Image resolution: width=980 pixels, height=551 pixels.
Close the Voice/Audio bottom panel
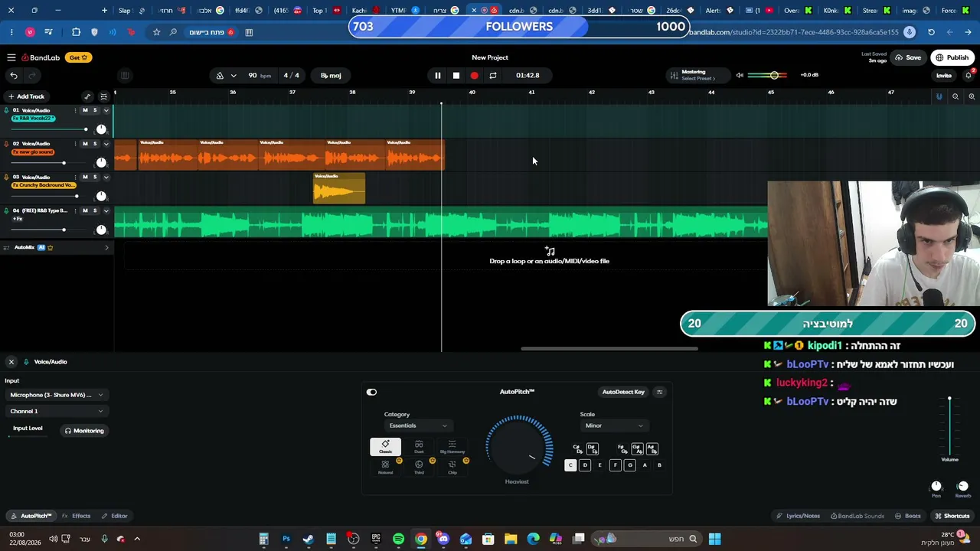point(11,361)
